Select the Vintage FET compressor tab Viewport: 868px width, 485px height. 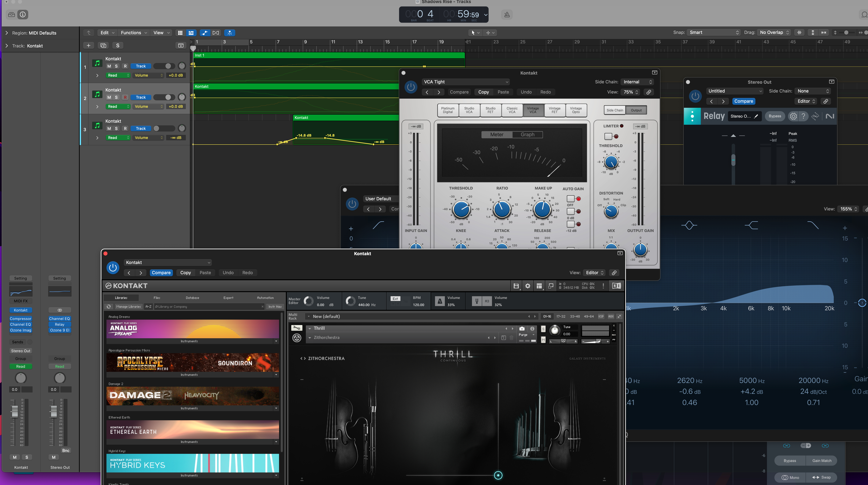tap(554, 110)
